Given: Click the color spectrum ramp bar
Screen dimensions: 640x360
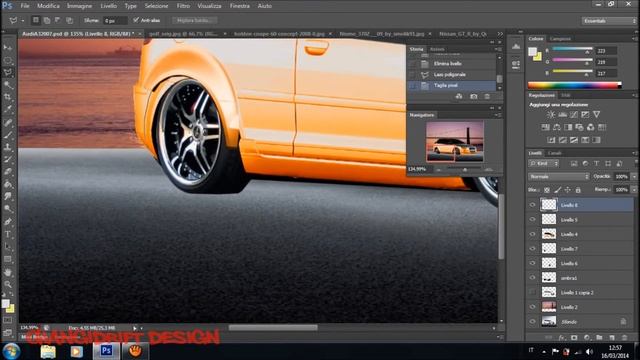Looking at the screenshot, I should [x=574, y=85].
